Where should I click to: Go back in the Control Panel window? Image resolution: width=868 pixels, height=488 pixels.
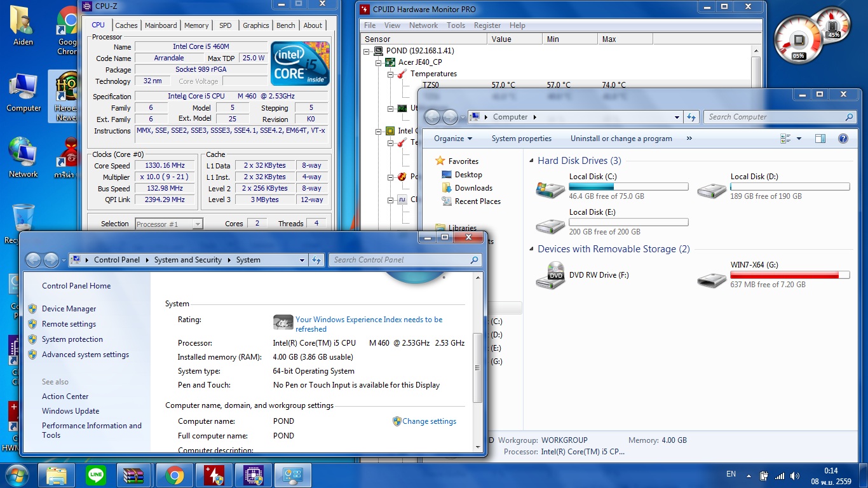click(x=34, y=260)
